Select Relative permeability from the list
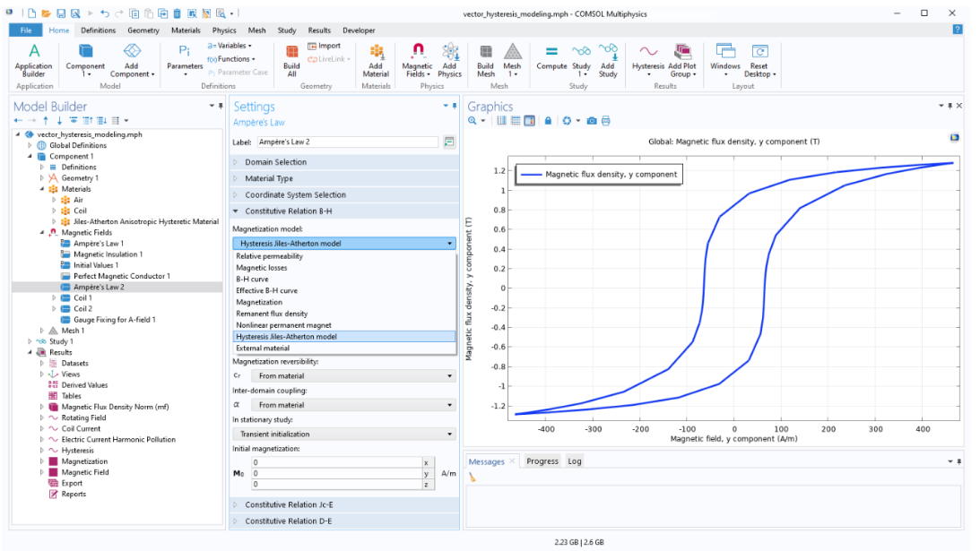This screenshot has width=980, height=551. coord(344,256)
